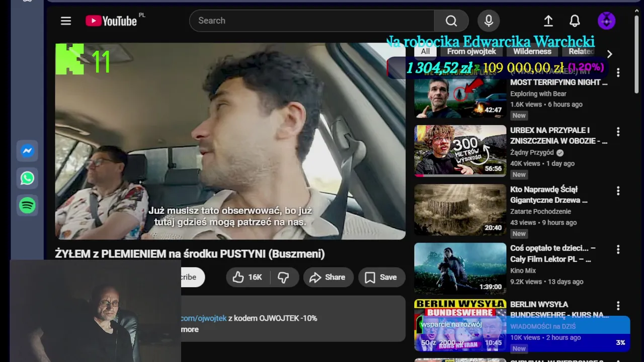
Task: Click the search magnifier button
Action: (x=451, y=21)
